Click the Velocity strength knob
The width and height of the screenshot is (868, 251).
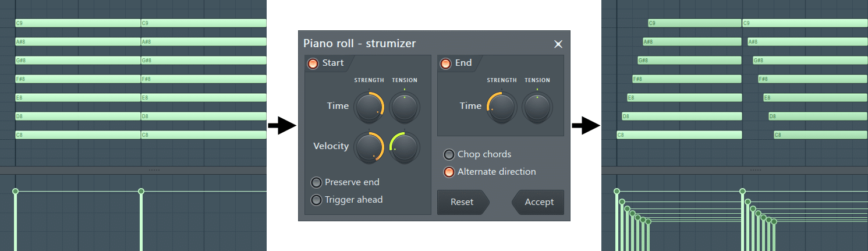click(369, 146)
